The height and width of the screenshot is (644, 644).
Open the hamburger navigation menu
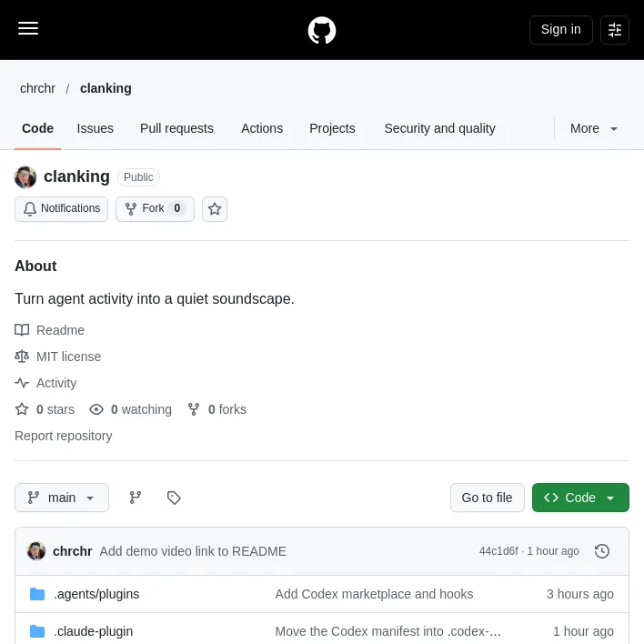point(28,29)
